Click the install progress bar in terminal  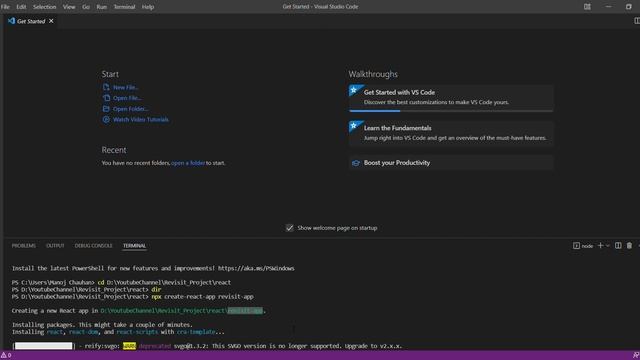pos(44,346)
